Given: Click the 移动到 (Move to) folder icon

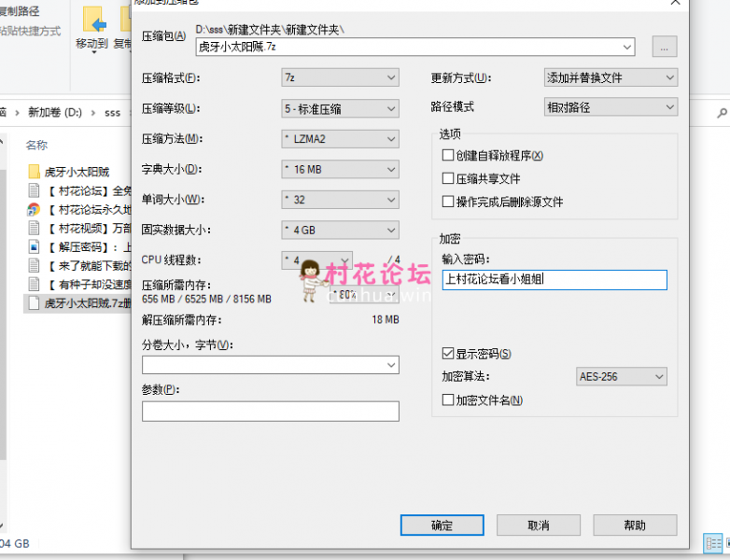Looking at the screenshot, I should [x=92, y=21].
